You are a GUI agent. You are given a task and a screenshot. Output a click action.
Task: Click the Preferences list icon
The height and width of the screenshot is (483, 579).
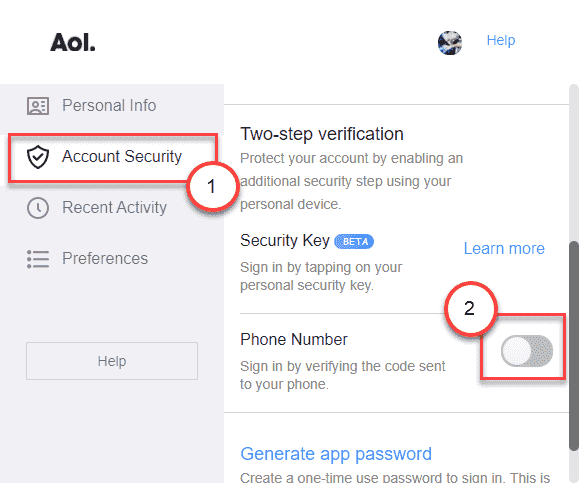(38, 259)
